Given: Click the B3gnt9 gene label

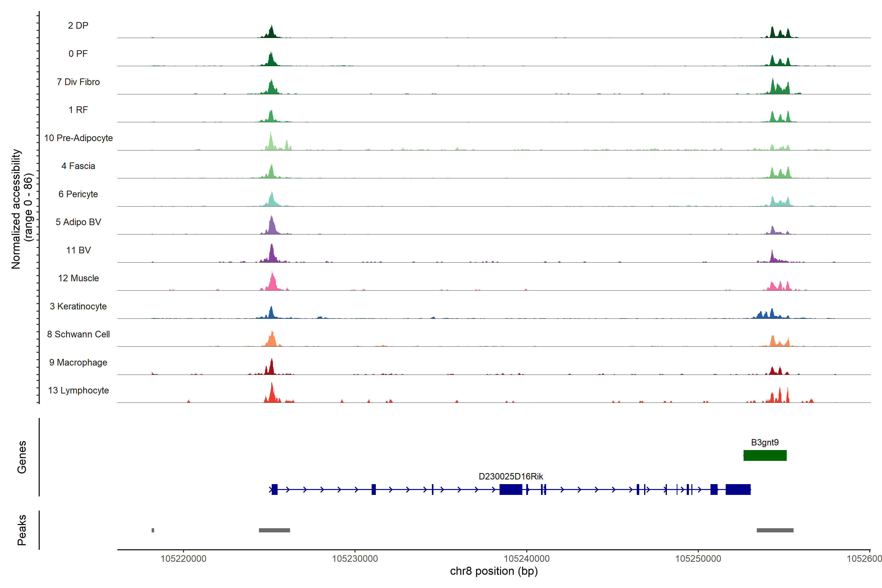Looking at the screenshot, I should (765, 442).
